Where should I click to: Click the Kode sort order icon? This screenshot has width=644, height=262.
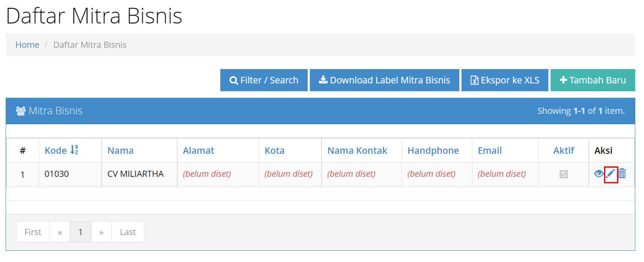tap(74, 150)
